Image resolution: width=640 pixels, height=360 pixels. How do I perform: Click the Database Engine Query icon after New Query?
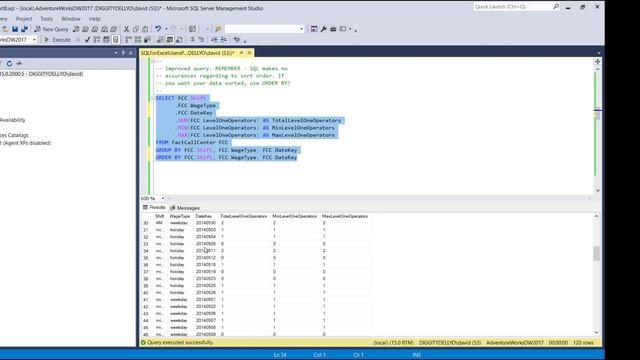[x=76, y=29]
